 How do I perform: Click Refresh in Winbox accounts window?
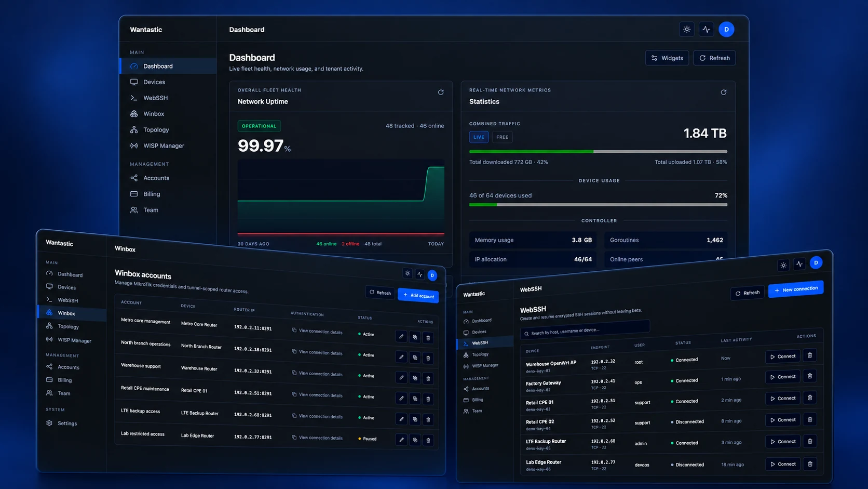click(381, 293)
